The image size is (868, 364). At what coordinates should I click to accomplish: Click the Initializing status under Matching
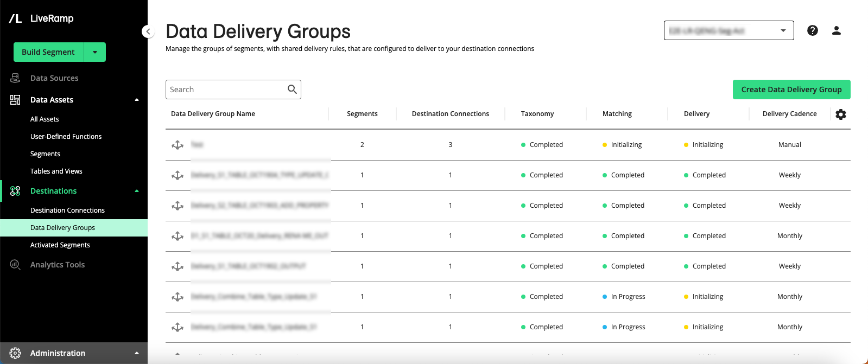point(622,145)
